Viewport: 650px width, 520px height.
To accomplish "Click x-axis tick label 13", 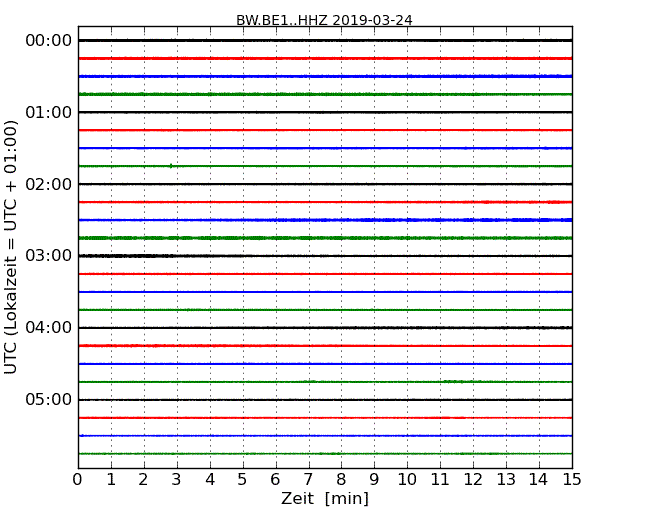I will tap(506, 480).
